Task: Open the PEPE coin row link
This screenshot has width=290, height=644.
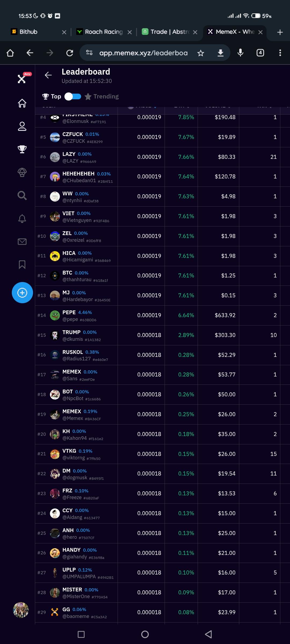Action: pyautogui.click(x=69, y=312)
